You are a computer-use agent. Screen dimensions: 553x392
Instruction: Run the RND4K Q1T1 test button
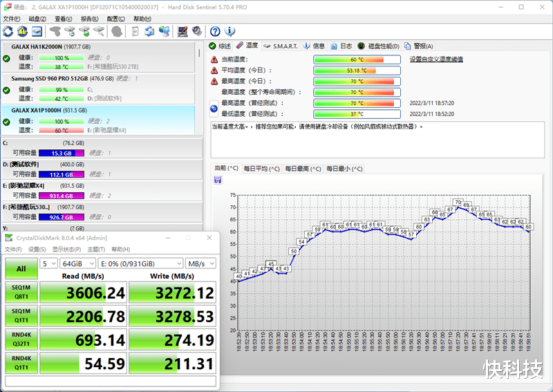(21, 363)
